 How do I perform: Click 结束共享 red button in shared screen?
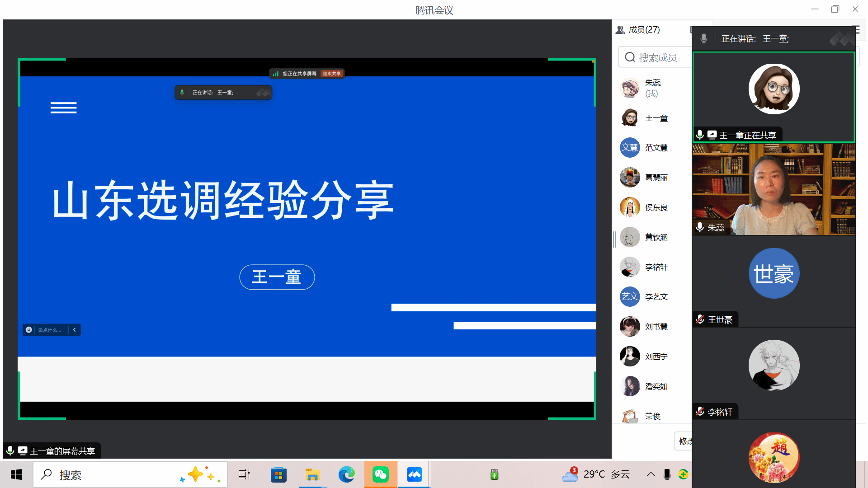[332, 74]
